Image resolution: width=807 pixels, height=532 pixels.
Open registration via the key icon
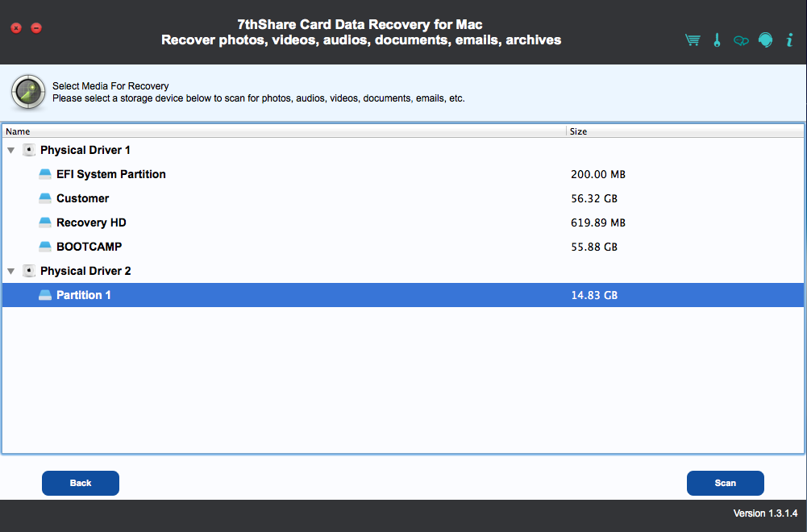(x=717, y=40)
